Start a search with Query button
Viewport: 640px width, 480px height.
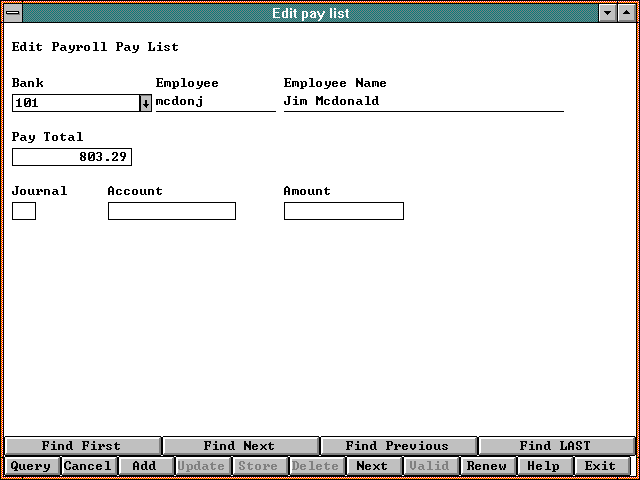31,466
